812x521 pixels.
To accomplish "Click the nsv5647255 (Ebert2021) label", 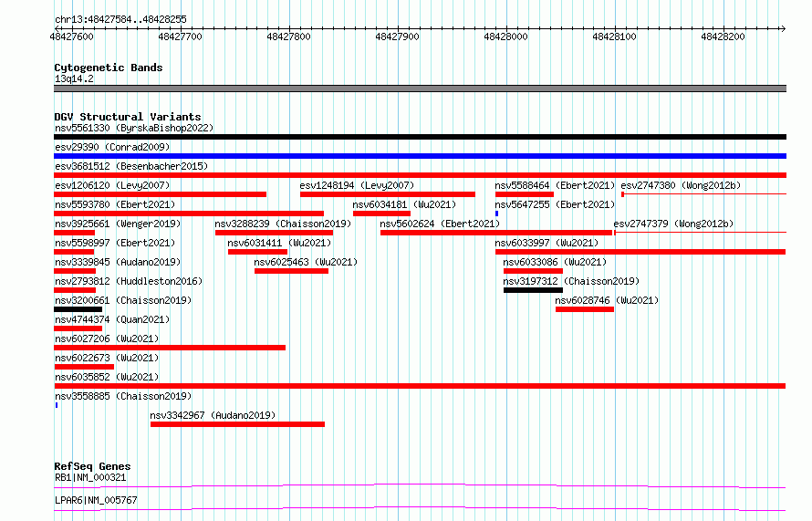I will (x=555, y=204).
